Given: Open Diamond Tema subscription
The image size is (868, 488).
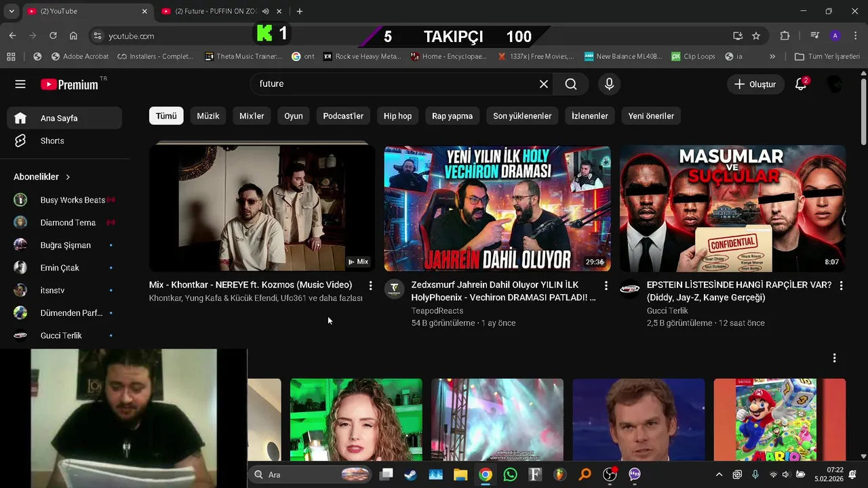Looking at the screenshot, I should pyautogui.click(x=65, y=222).
